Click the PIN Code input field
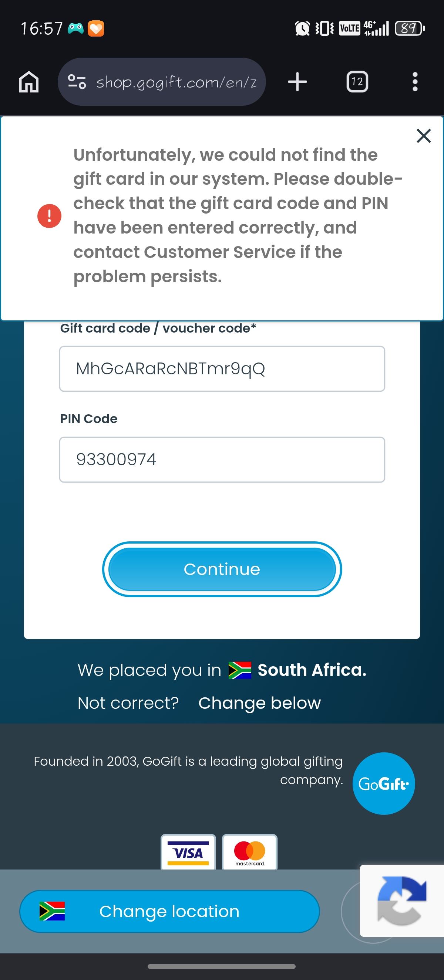Image resolution: width=444 pixels, height=980 pixels. pos(222,460)
